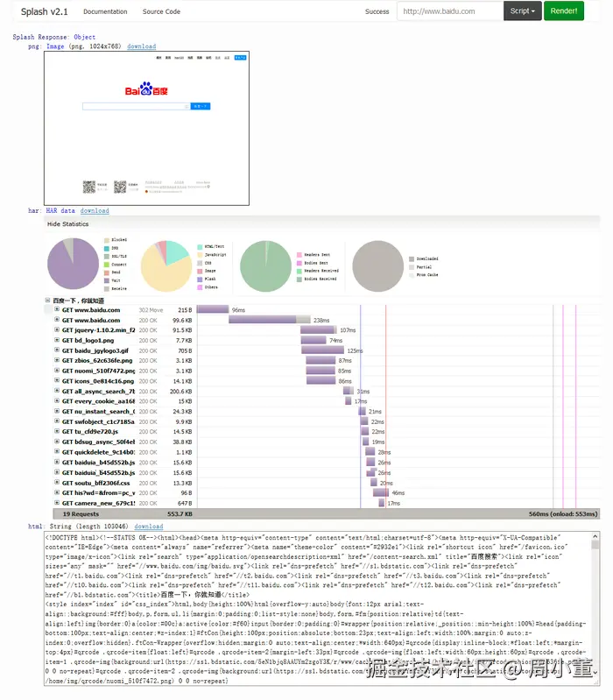This screenshot has height=700, width=613.
Task: Expand the 302 Move www.baidu.com request
Action: click(57, 309)
